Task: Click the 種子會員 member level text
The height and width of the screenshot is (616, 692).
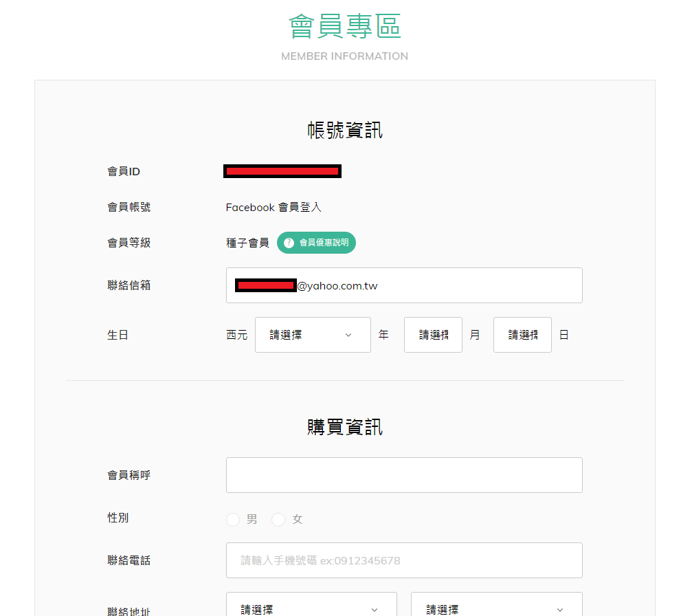Action: 247,243
